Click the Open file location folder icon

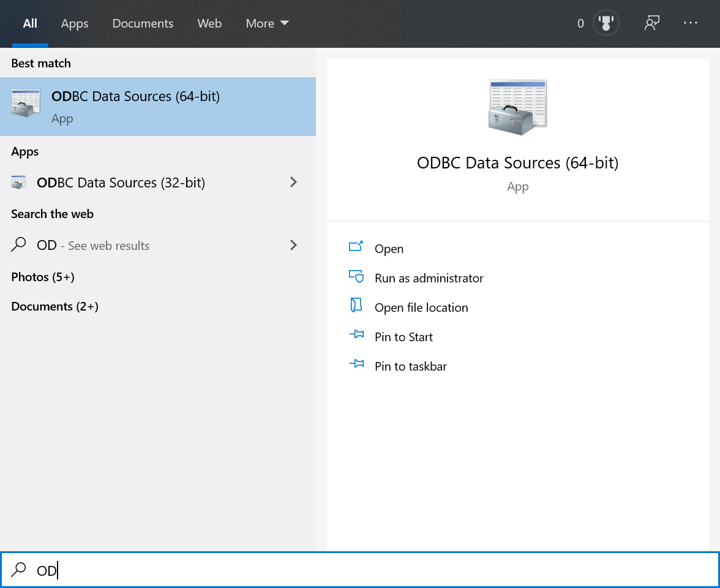click(356, 307)
